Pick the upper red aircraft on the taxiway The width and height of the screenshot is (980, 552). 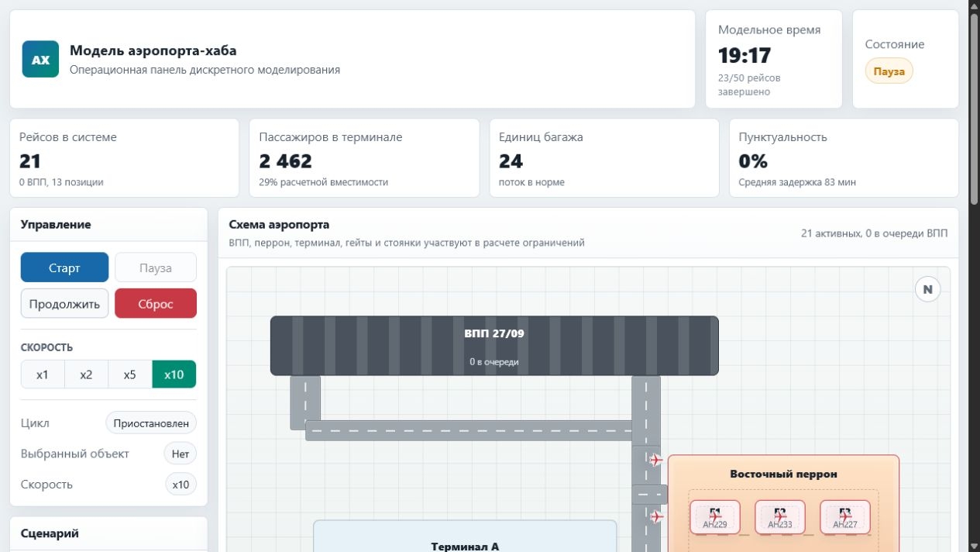pyautogui.click(x=657, y=460)
